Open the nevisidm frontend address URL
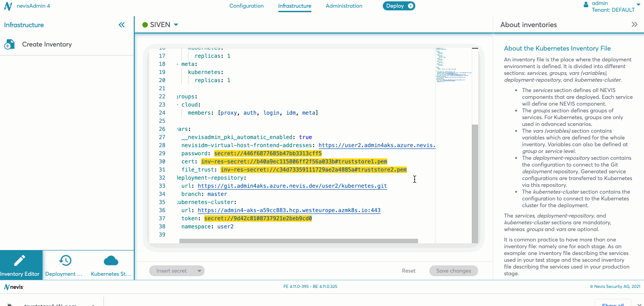Viewport: 644px width, 306px height. click(x=377, y=145)
